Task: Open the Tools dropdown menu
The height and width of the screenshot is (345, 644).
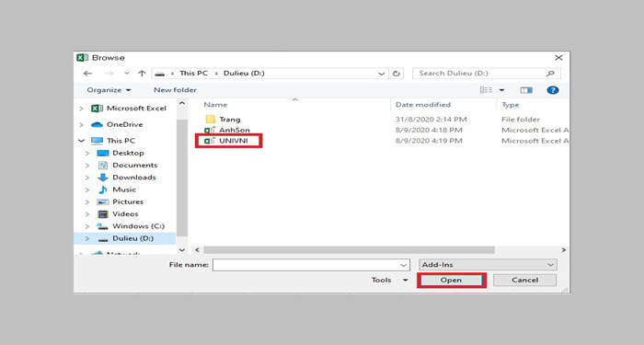Action: 389,280
